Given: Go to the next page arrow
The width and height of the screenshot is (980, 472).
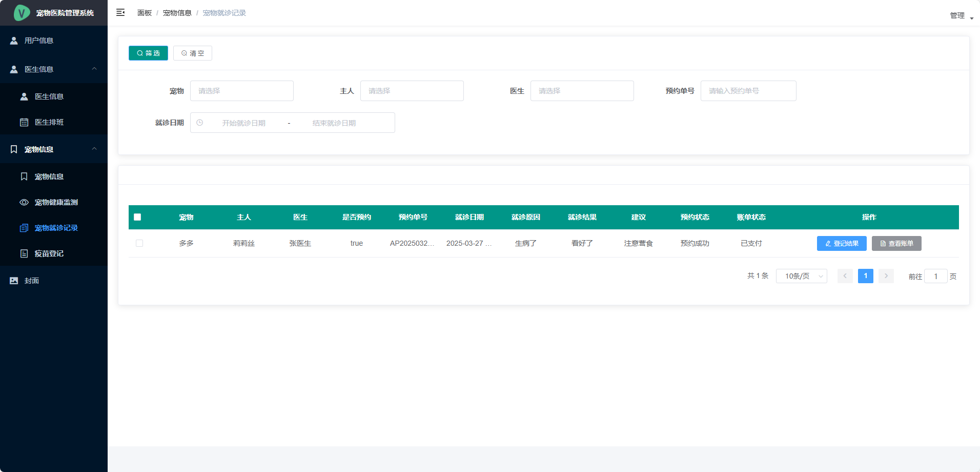Looking at the screenshot, I should pyautogui.click(x=886, y=276).
